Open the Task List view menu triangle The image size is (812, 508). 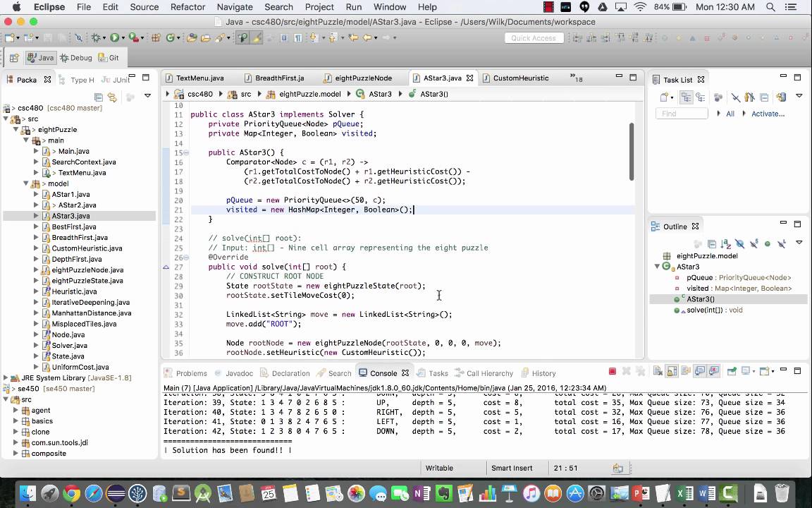pyautogui.click(x=799, y=96)
